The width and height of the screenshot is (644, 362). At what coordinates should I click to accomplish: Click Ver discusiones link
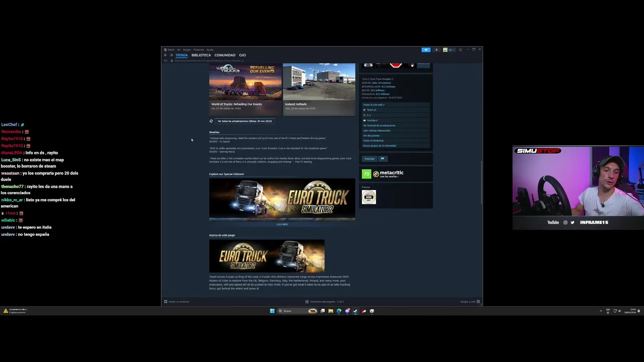point(371,136)
